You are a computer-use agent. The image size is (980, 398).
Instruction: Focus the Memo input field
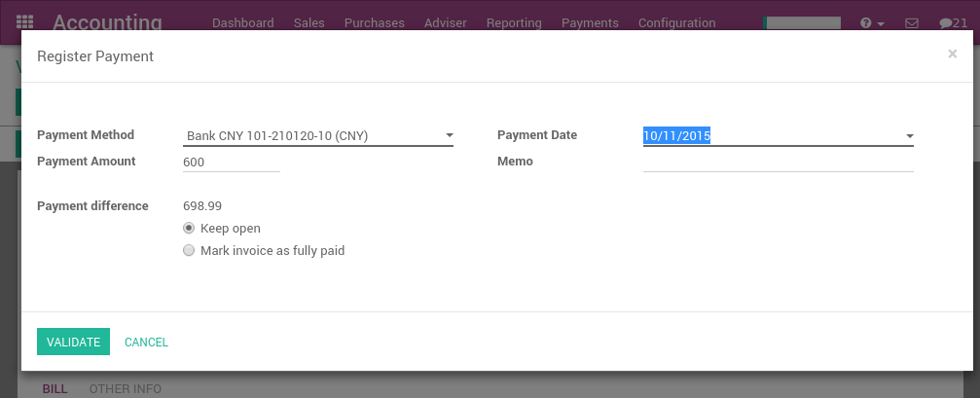coord(778,162)
